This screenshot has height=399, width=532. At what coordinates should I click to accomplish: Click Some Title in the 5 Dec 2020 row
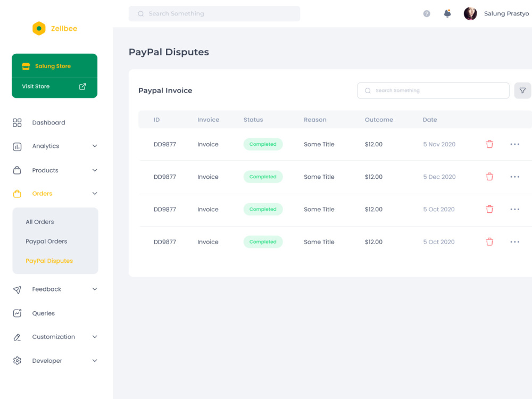319,177
